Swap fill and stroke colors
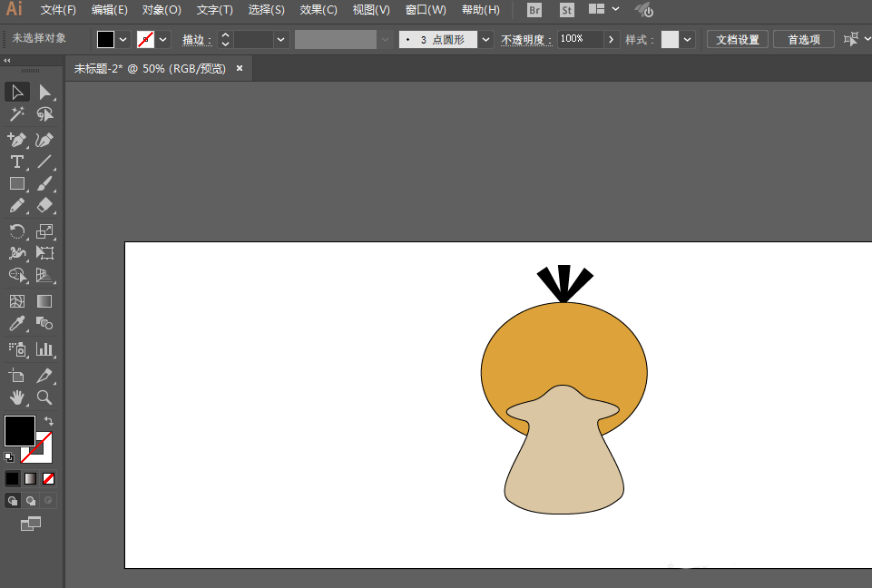Viewport: 872px width, 588px height. (48, 421)
